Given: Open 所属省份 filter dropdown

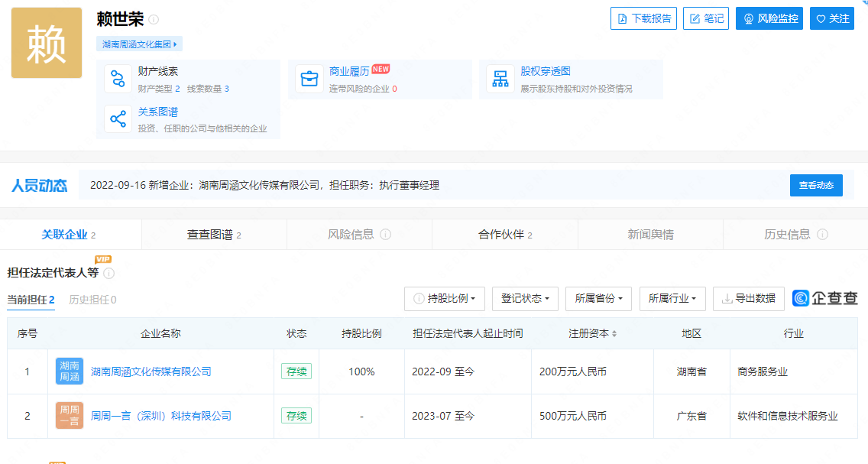Looking at the screenshot, I should (598, 298).
